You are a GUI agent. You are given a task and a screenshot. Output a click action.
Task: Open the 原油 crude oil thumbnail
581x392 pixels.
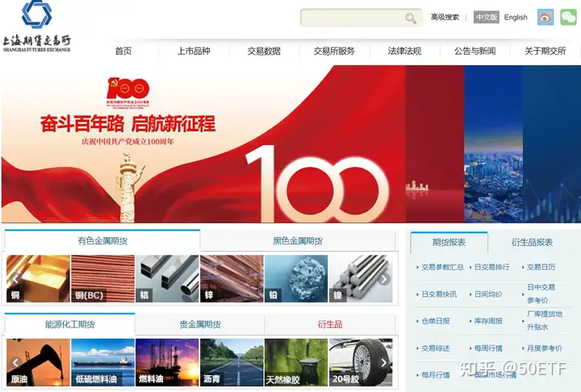38,362
